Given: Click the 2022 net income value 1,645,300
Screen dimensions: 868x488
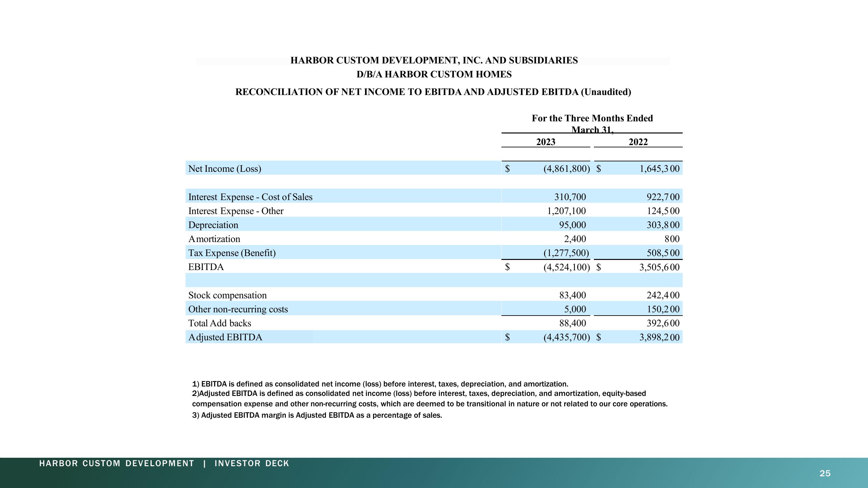Looking at the screenshot, I should click(x=659, y=169).
